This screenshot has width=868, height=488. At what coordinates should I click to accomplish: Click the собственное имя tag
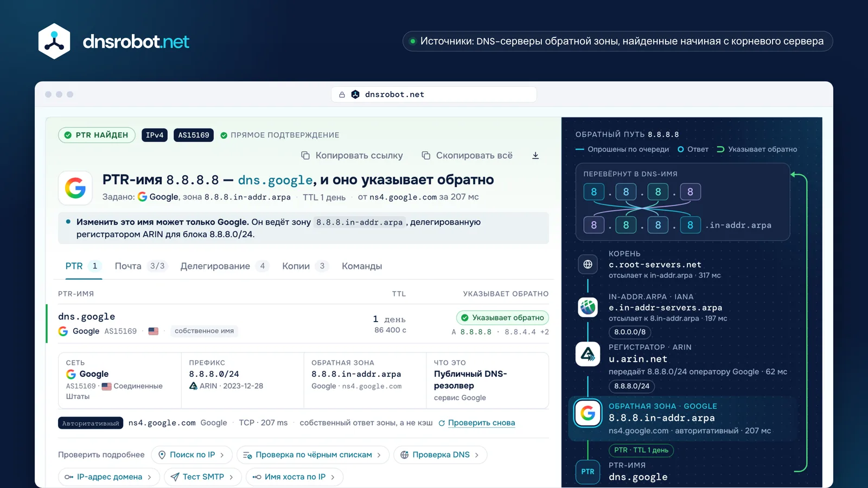204,331
